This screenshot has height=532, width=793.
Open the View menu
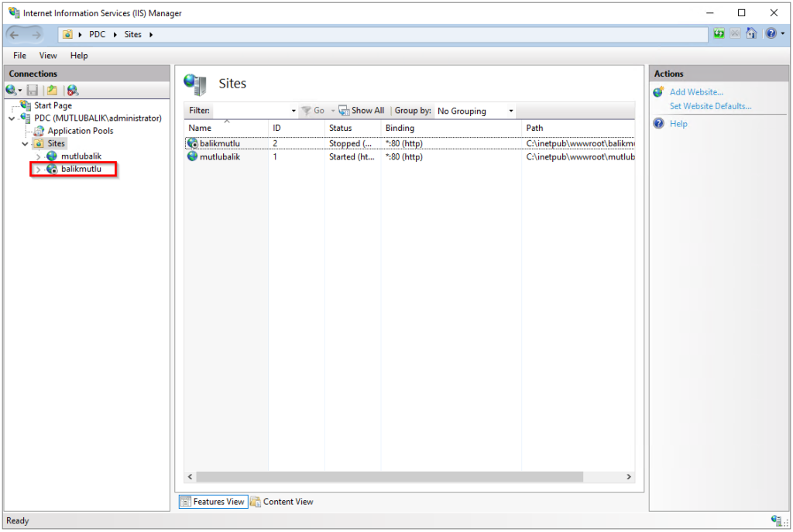coord(48,56)
